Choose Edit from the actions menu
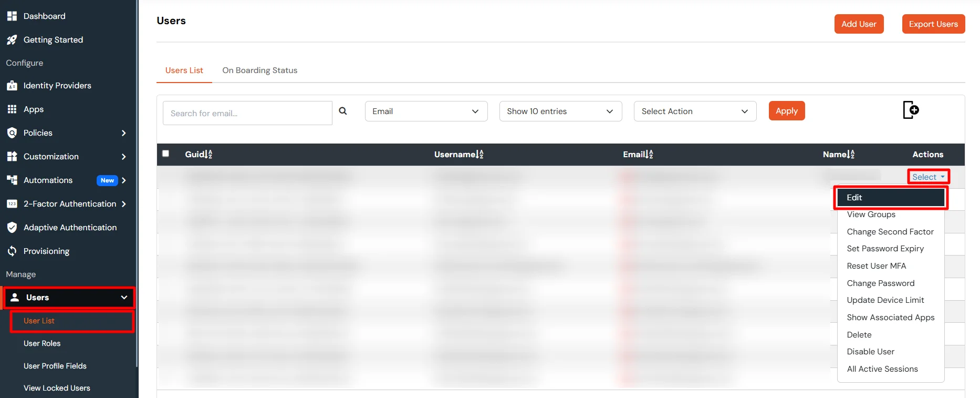This screenshot has width=980, height=398. [x=891, y=198]
